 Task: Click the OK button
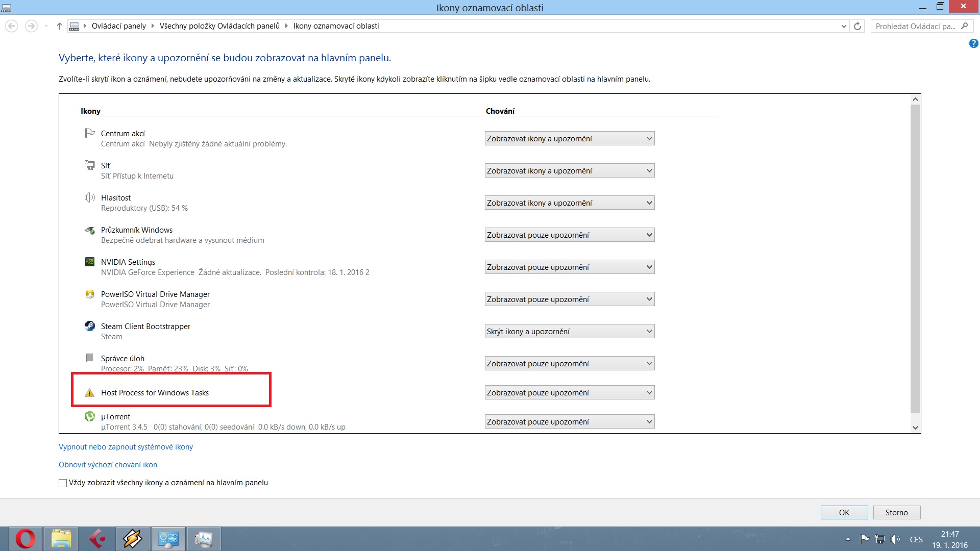pyautogui.click(x=844, y=513)
